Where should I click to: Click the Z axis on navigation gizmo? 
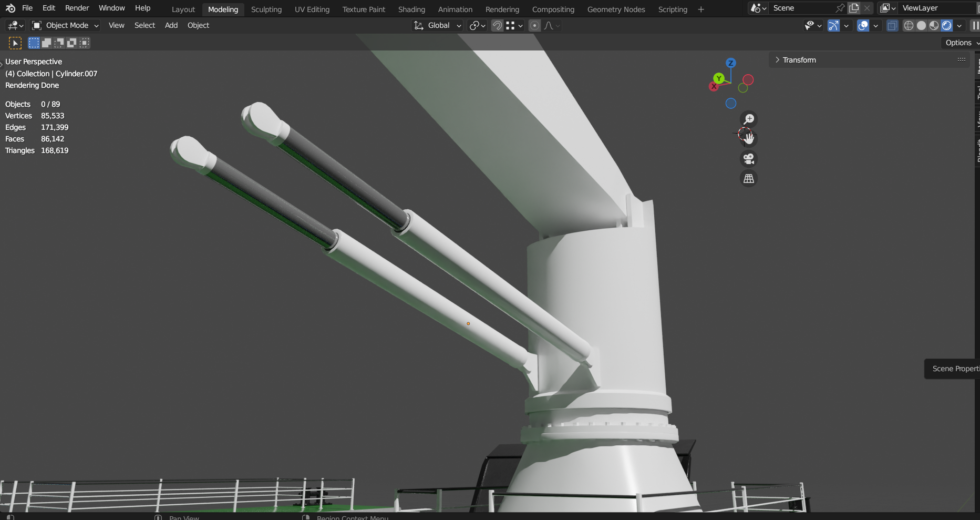[730, 63]
